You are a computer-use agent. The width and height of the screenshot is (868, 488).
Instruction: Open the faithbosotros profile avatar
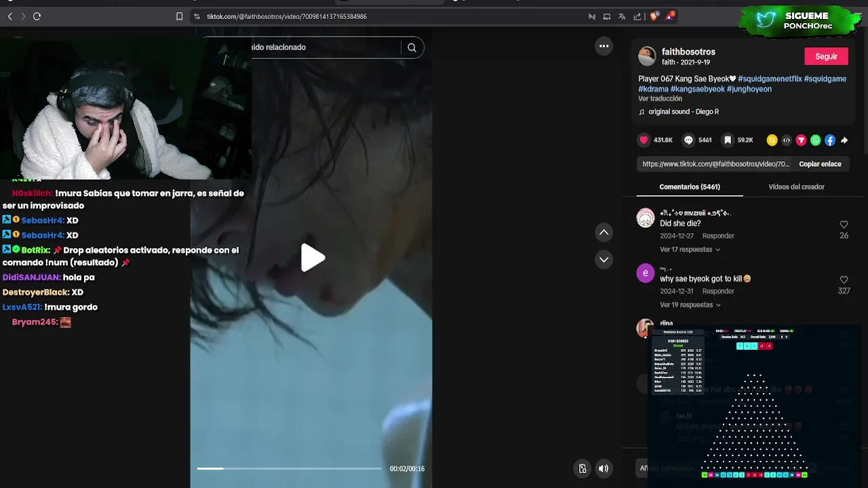(x=647, y=56)
